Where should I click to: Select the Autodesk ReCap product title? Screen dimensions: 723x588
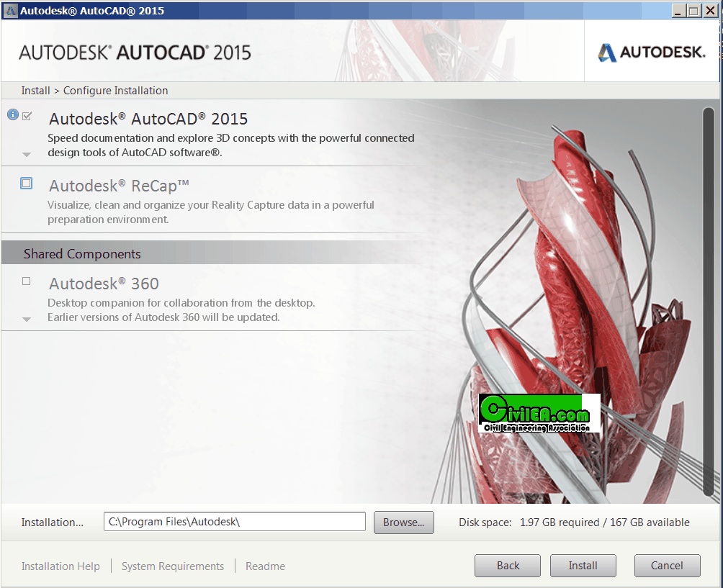[119, 186]
